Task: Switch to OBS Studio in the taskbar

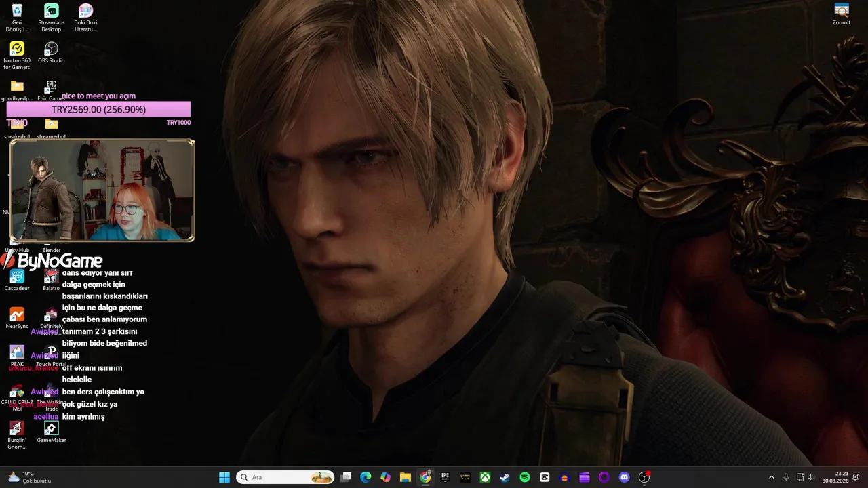Action: tap(644, 477)
